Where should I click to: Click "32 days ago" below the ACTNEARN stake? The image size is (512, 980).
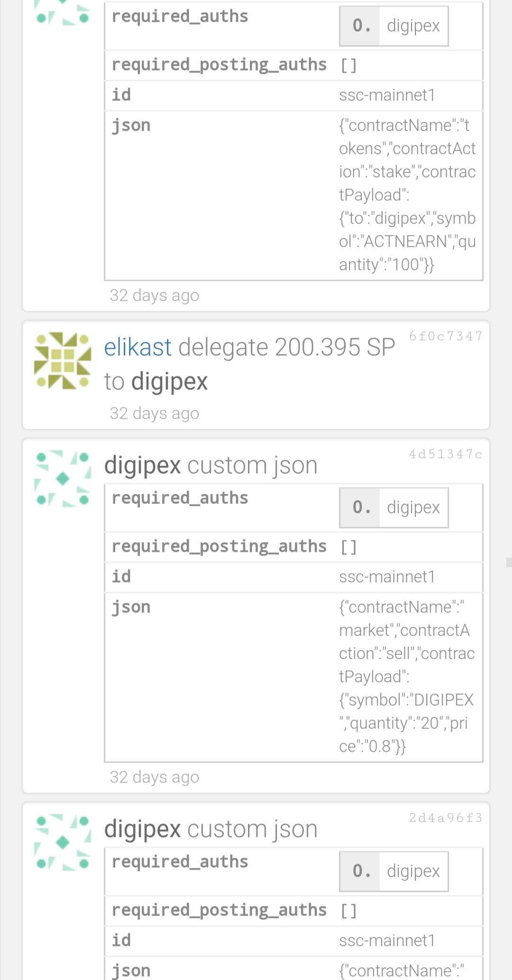154,296
